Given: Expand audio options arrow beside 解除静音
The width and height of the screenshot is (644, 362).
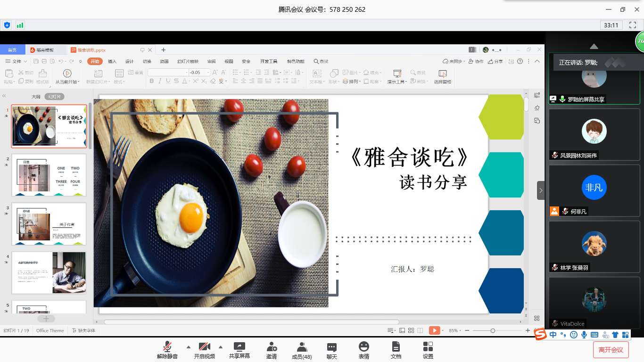Looking at the screenshot, I should [x=189, y=347].
